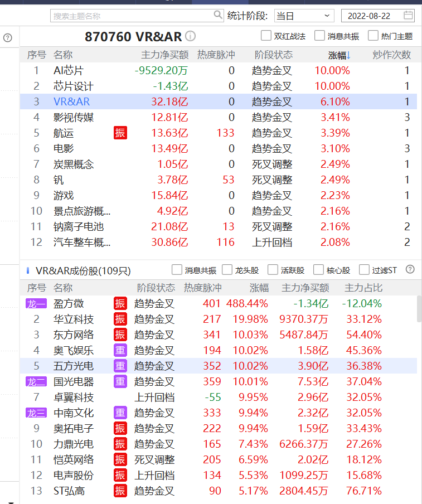Sort themes by 热度脉冲 column
This screenshot has height=504, width=422.
[x=216, y=55]
